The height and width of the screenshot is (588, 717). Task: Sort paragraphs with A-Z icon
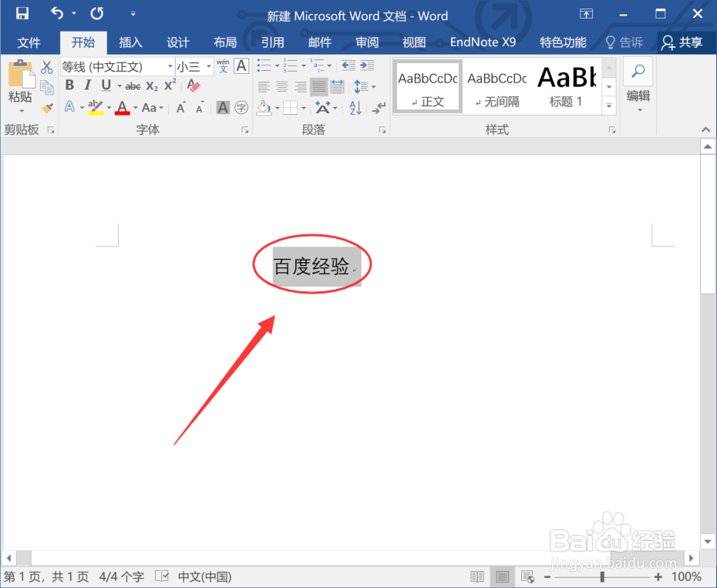[355, 108]
